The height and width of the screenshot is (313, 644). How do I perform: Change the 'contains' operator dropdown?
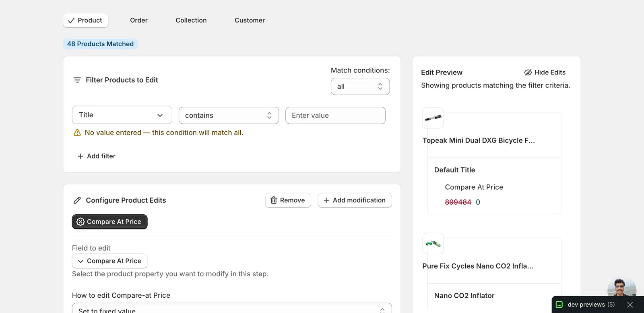[x=229, y=116]
